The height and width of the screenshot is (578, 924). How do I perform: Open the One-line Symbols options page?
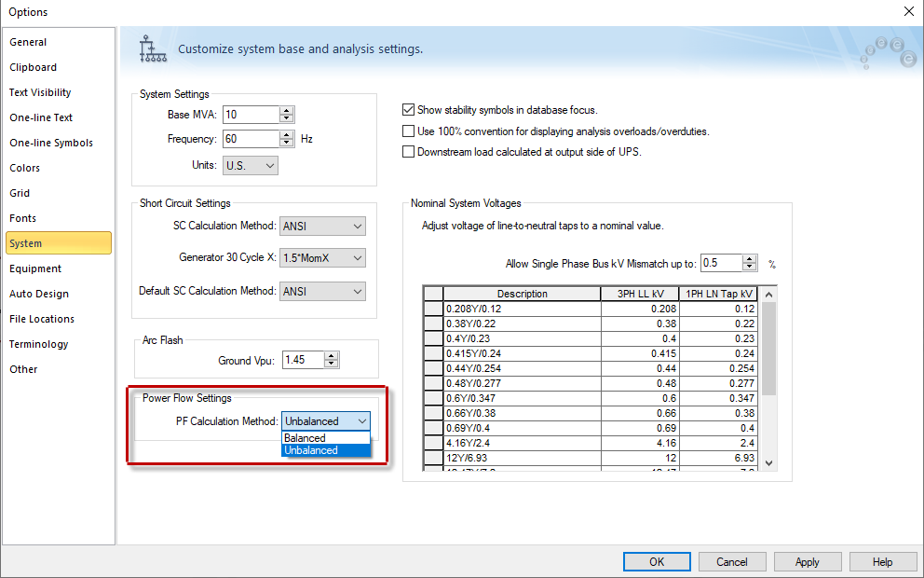click(x=51, y=143)
